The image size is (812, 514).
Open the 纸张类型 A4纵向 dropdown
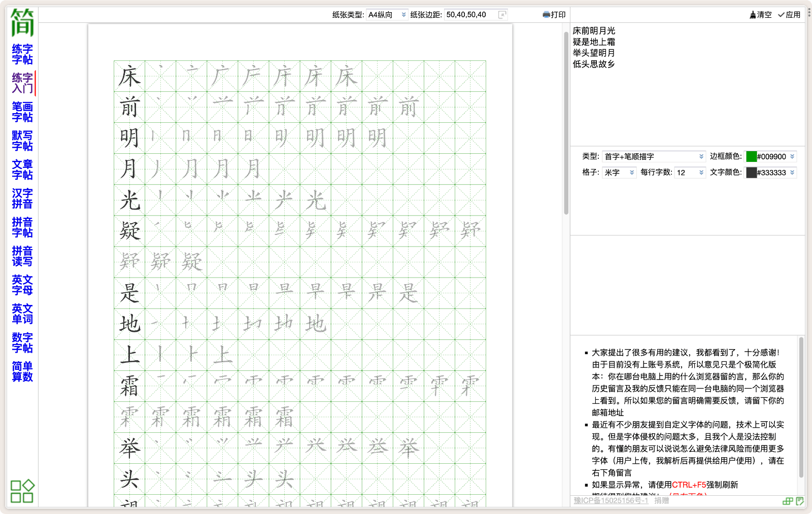point(387,15)
